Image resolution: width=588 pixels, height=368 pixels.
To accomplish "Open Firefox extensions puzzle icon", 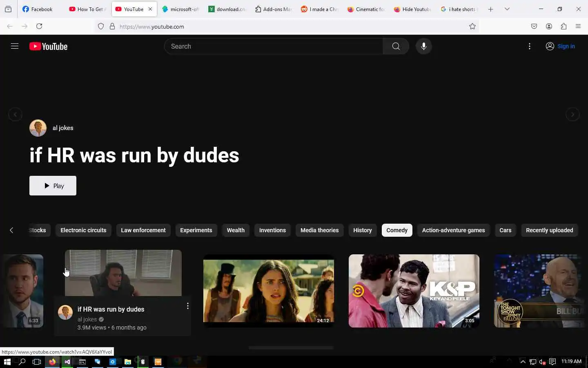I will pyautogui.click(x=563, y=27).
